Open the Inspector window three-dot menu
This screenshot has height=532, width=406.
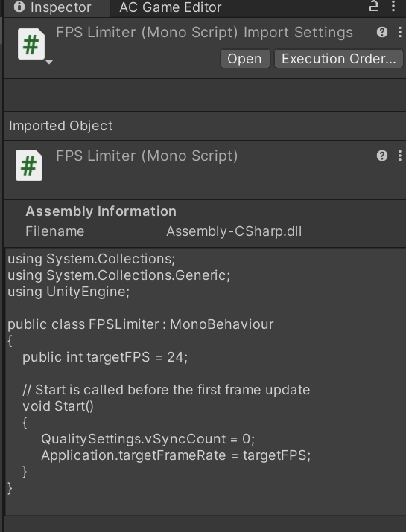393,6
